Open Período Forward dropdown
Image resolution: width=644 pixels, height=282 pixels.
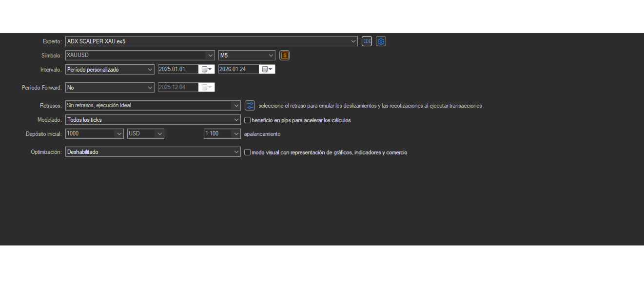(150, 87)
